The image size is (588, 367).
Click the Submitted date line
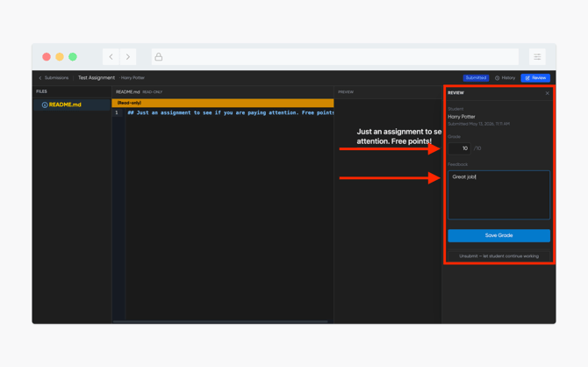point(478,124)
